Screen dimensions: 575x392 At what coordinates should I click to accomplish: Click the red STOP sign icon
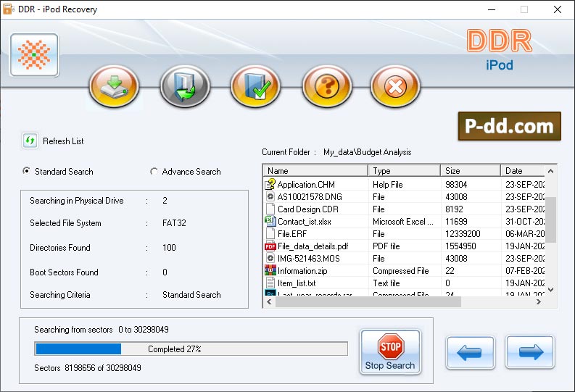(391, 346)
